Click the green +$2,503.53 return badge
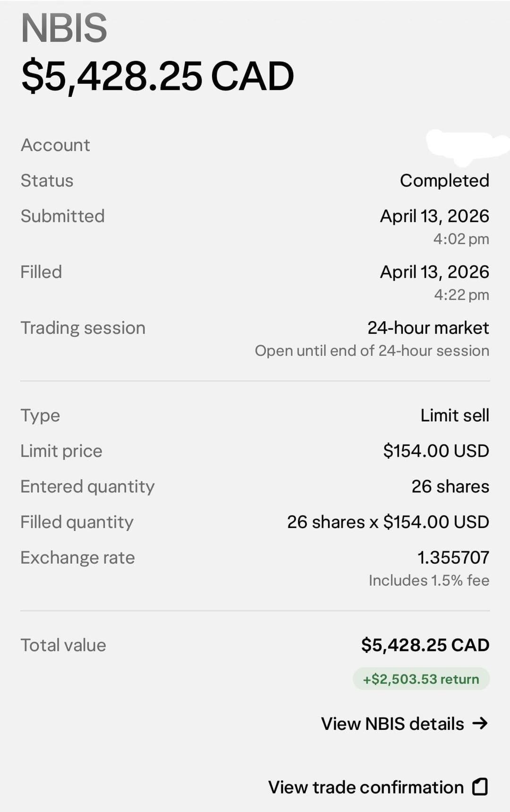Image resolution: width=510 pixels, height=812 pixels. click(421, 679)
